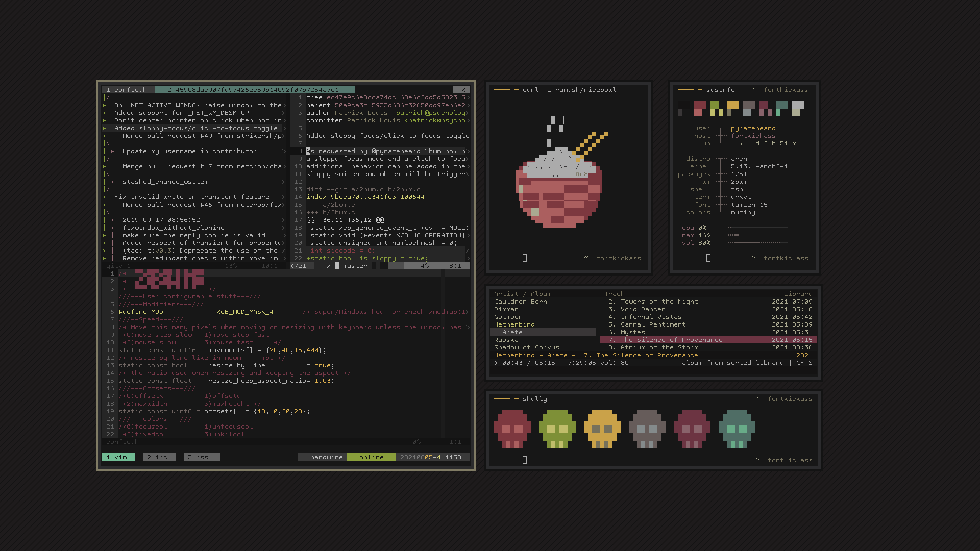Switch to tmux window 2 irc

point(157,457)
